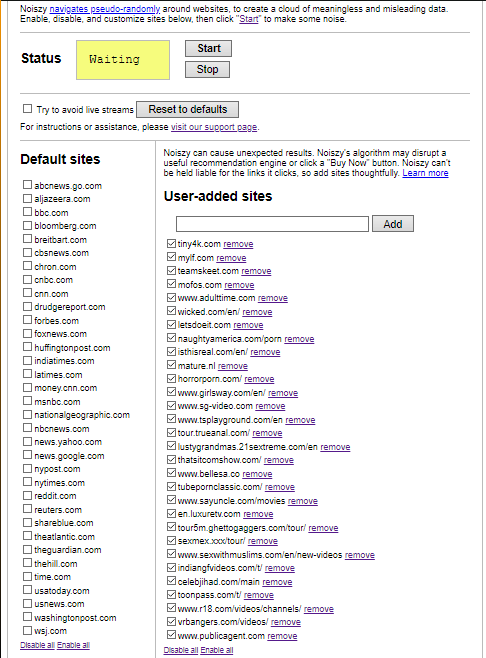Open the 'navigates pseudo-randomly' link

(105, 8)
